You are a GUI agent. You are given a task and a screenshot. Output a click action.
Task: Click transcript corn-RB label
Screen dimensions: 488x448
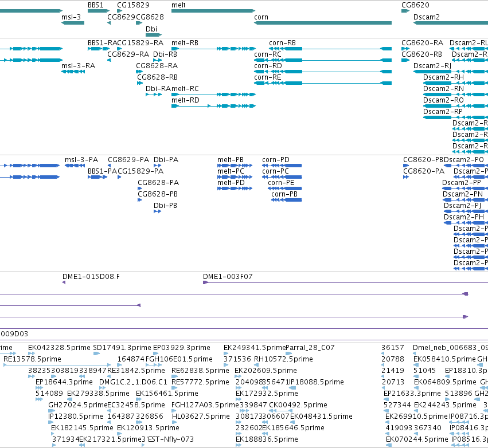click(282, 43)
